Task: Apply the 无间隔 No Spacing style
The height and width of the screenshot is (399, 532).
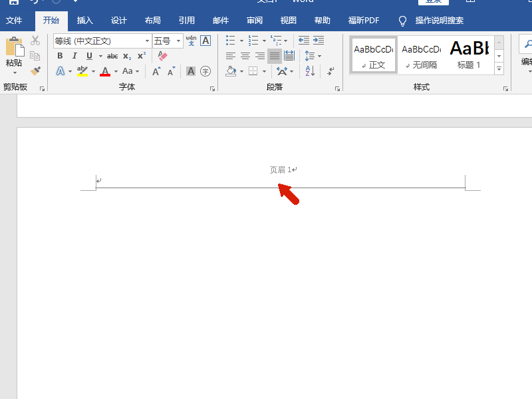Action: click(422, 55)
